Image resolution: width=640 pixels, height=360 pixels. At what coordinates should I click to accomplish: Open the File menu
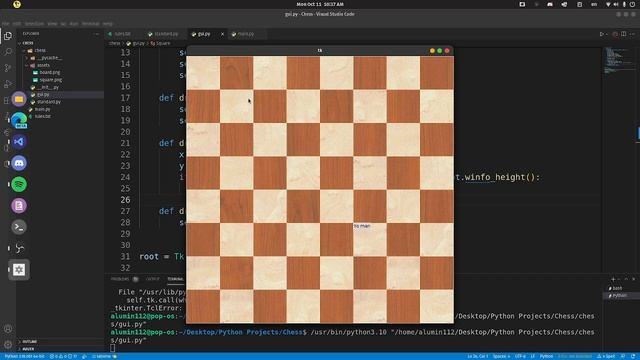coord(6,24)
